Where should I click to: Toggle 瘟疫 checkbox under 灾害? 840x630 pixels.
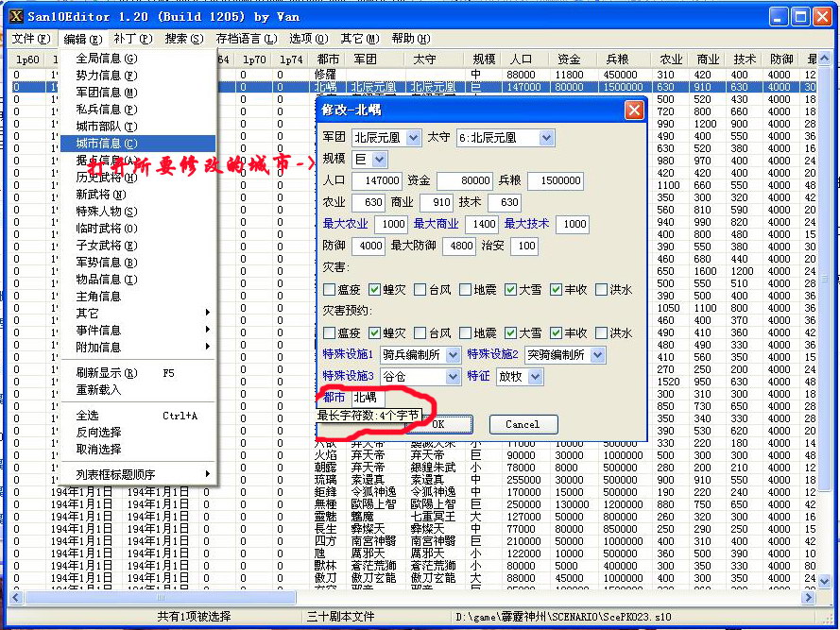click(x=329, y=289)
